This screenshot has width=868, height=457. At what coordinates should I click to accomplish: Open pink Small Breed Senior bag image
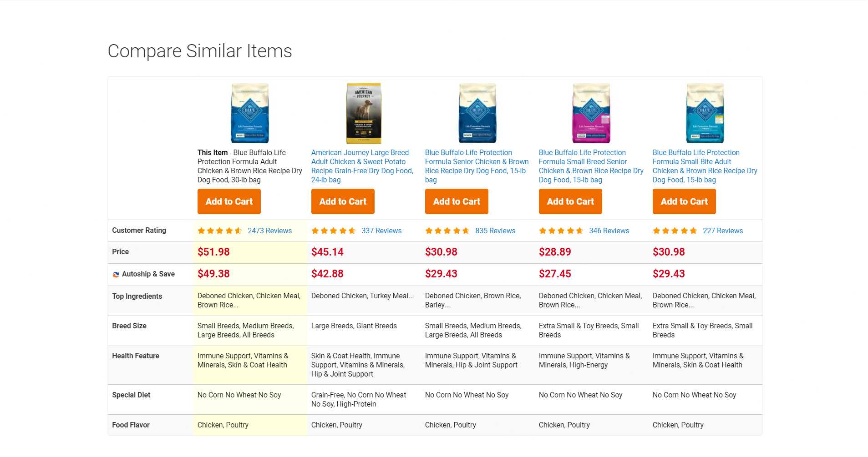[x=591, y=113]
